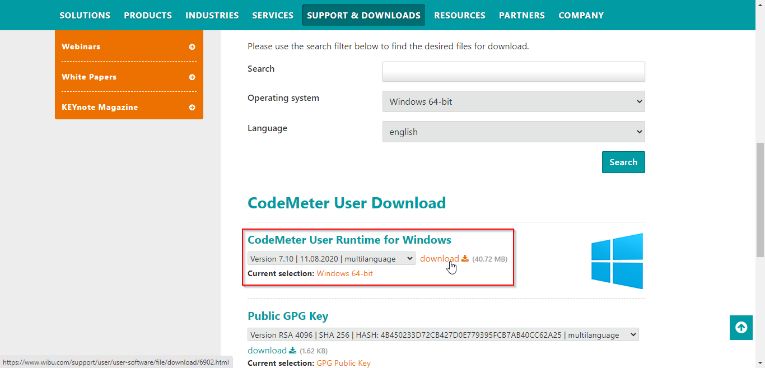This screenshot has height=368, width=765.
Task: Open the PARTNERS menu
Action: [x=522, y=15]
